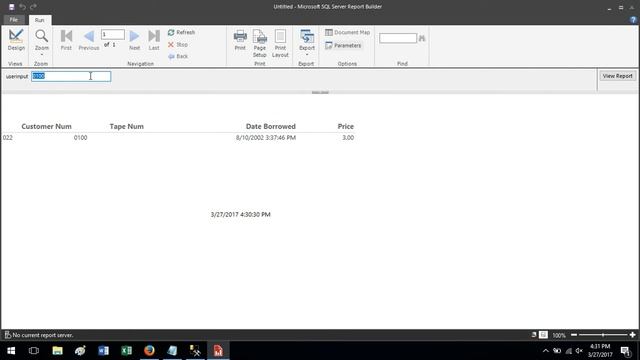Click the zoom slider handle
The height and width of the screenshot is (360, 640).
click(x=603, y=335)
